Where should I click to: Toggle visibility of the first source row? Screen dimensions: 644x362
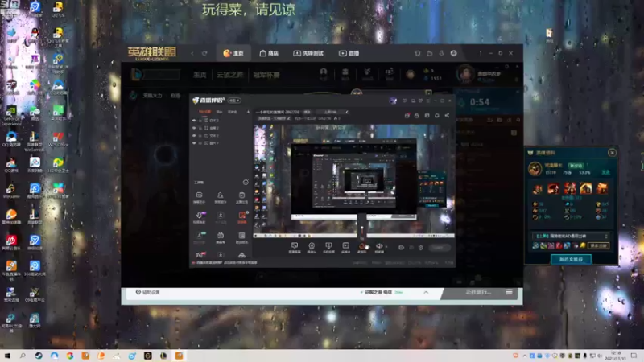tap(194, 121)
